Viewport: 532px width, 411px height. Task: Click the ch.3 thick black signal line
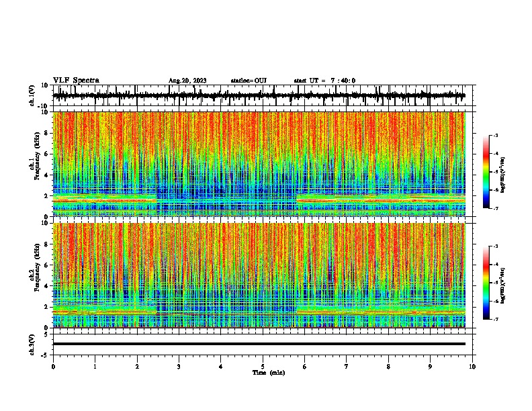259,344
